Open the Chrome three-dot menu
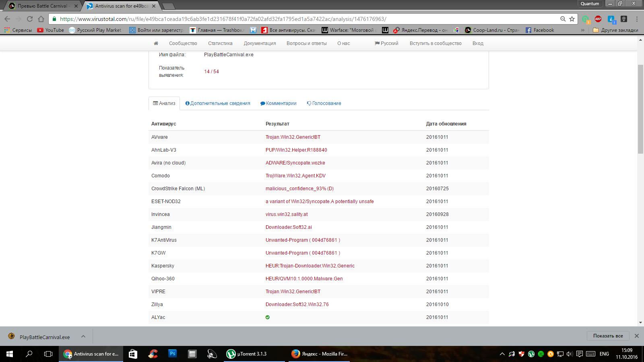Image resolution: width=644 pixels, height=362 pixels. (637, 19)
